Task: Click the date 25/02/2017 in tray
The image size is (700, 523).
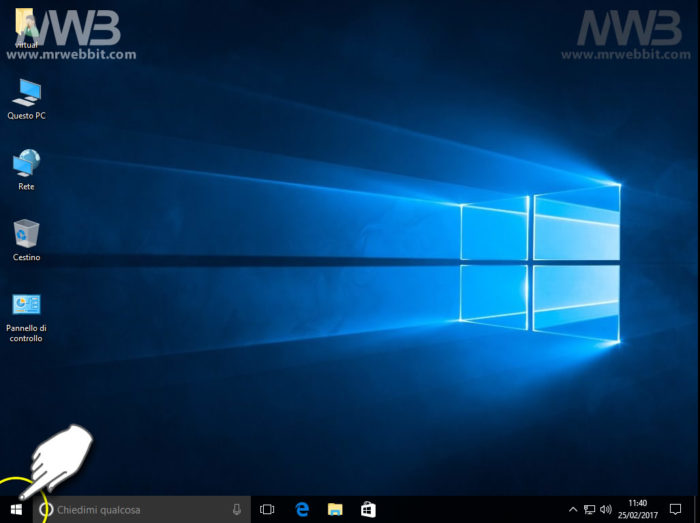Action: pyautogui.click(x=638, y=515)
